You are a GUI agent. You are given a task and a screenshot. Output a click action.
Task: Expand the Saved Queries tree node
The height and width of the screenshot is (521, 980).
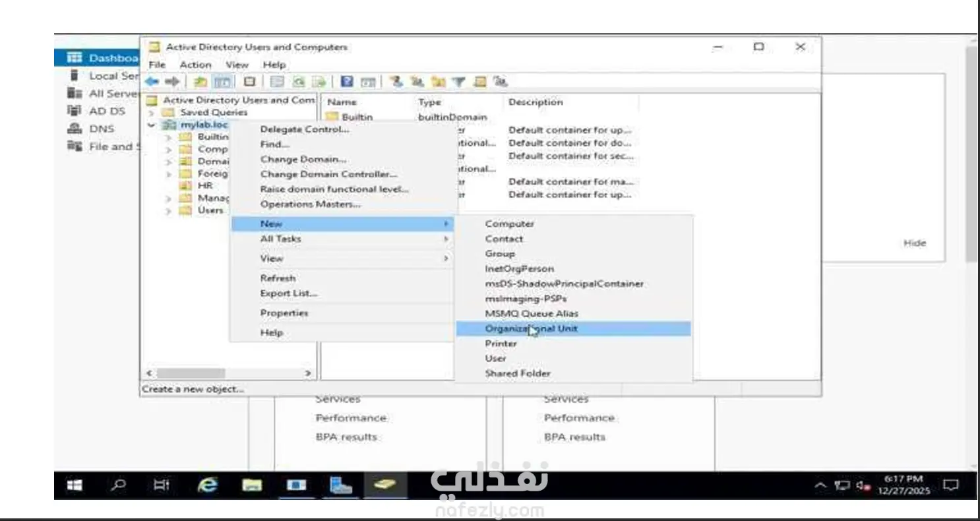tap(152, 113)
